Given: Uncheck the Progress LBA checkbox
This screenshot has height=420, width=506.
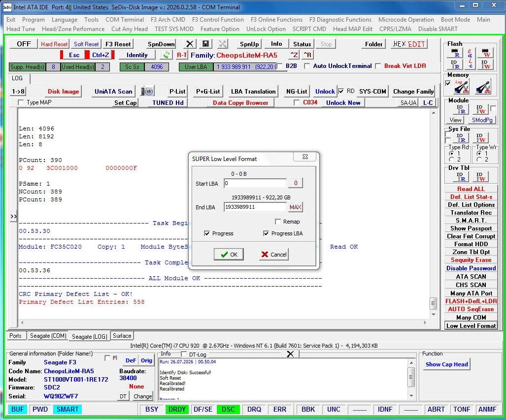Looking at the screenshot, I should tap(266, 233).
